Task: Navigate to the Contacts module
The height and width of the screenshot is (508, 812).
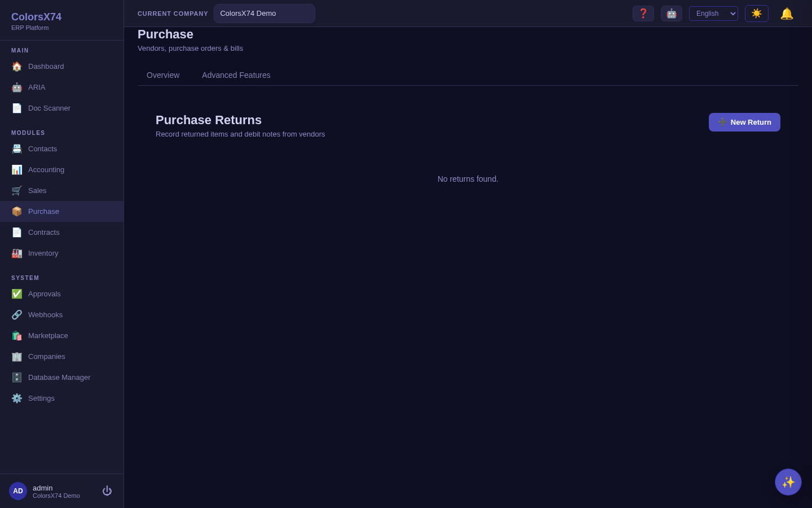Action: click(61, 149)
